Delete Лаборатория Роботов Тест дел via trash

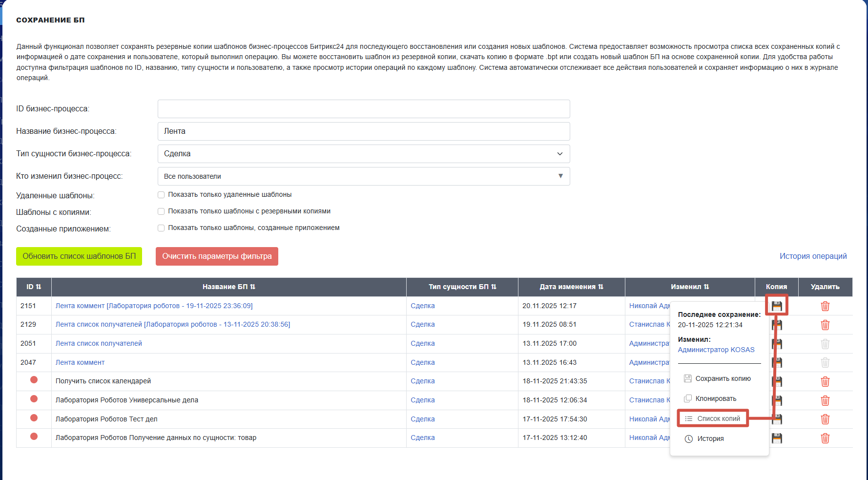[x=825, y=419]
